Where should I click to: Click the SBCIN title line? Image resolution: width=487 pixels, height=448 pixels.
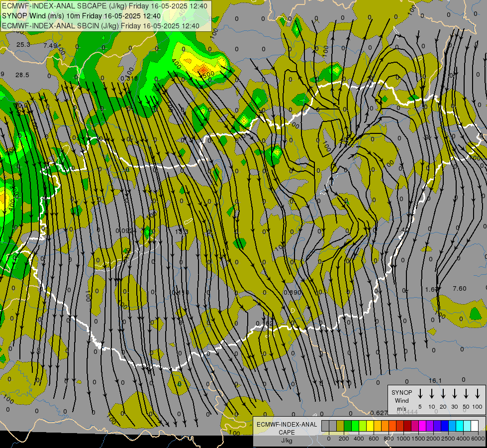tap(100, 26)
